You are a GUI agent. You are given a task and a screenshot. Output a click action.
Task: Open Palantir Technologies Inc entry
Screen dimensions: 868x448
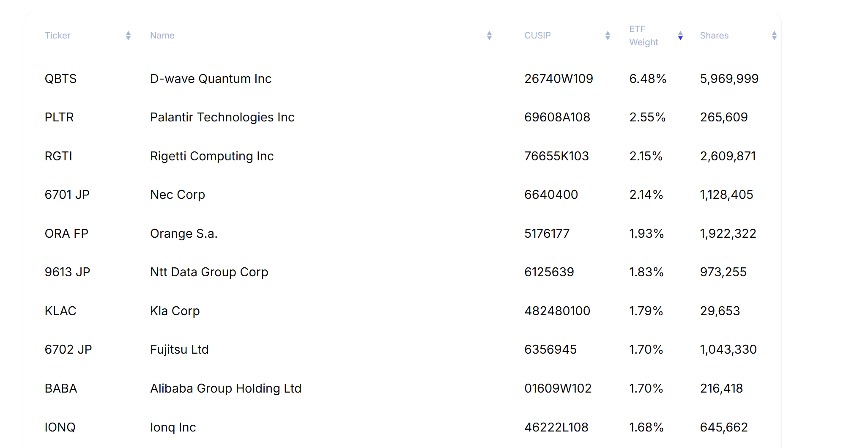222,117
